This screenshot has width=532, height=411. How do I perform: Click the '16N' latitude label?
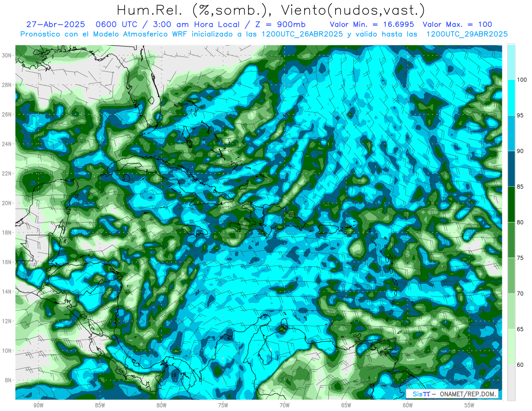(7, 262)
